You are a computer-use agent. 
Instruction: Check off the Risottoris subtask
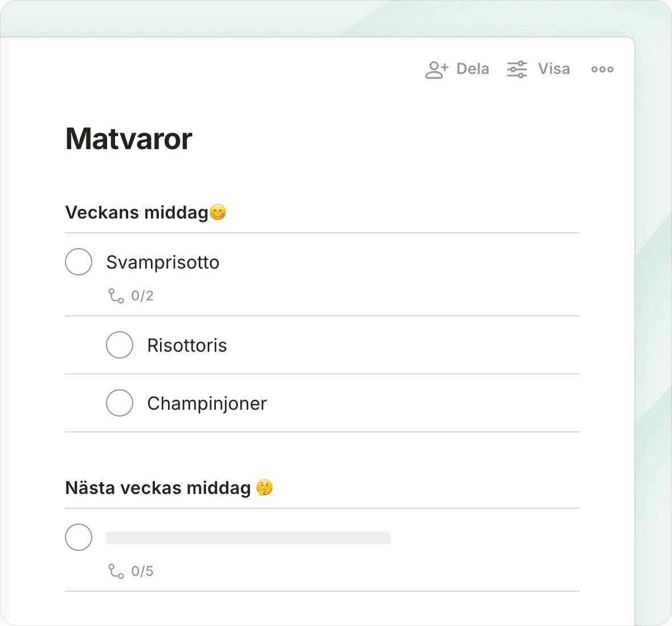[120, 345]
